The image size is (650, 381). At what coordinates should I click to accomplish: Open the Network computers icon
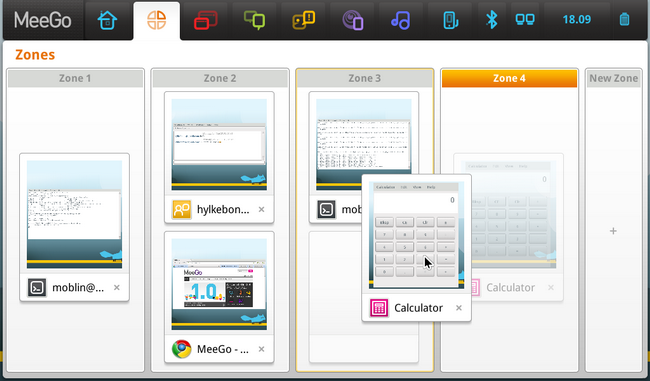(525, 19)
